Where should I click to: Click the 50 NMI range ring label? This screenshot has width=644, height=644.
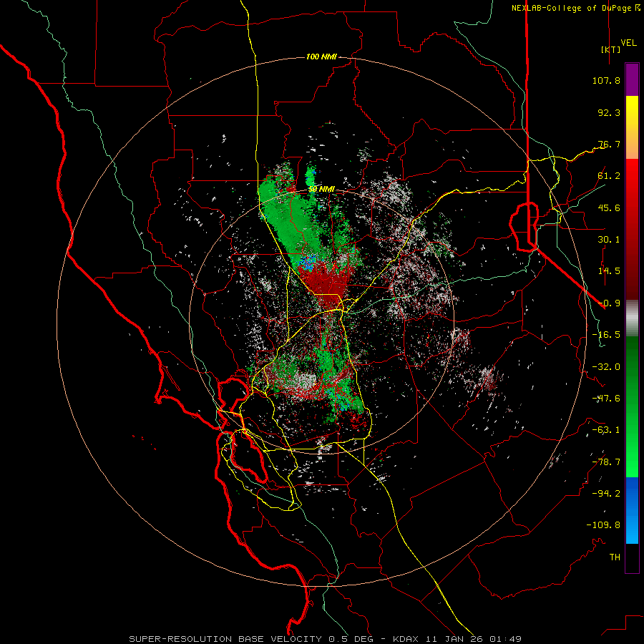click(321, 190)
